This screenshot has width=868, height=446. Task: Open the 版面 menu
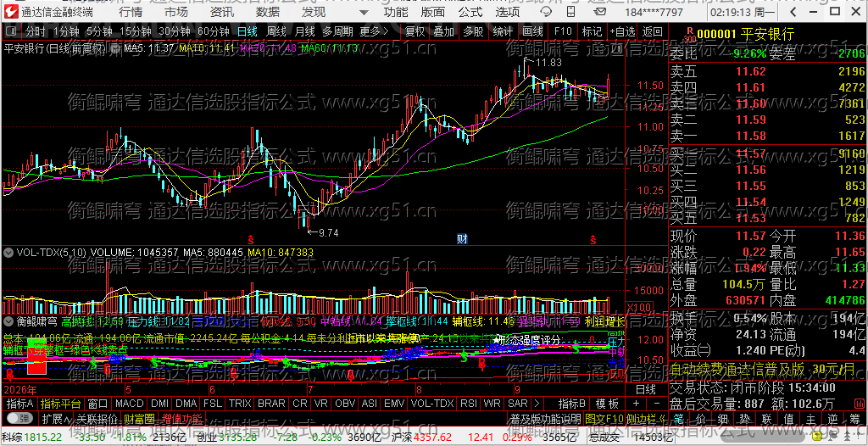click(433, 12)
